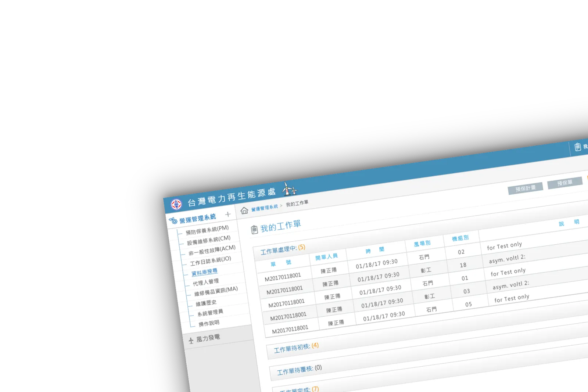The image size is (588, 392).
Task: Expand 營運管理系統 with the plus icon
Action: (228, 214)
